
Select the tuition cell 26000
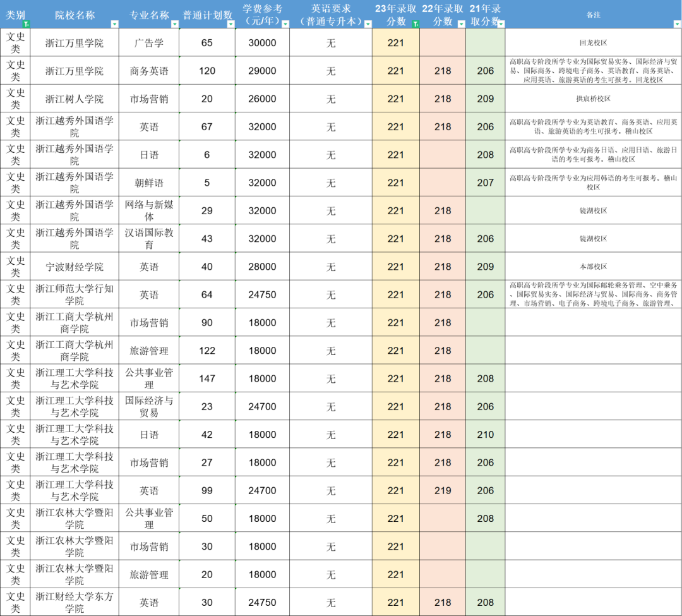tap(262, 99)
